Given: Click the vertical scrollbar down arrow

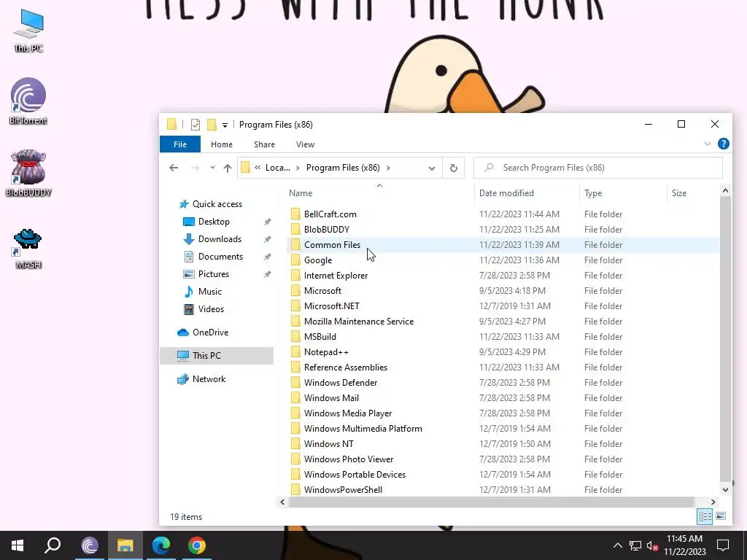Looking at the screenshot, I should [x=725, y=489].
